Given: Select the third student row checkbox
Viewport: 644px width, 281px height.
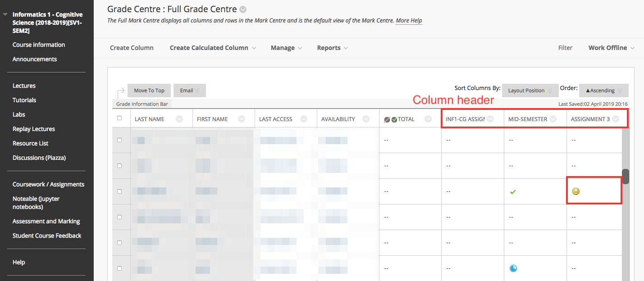Looking at the screenshot, I should [119, 191].
